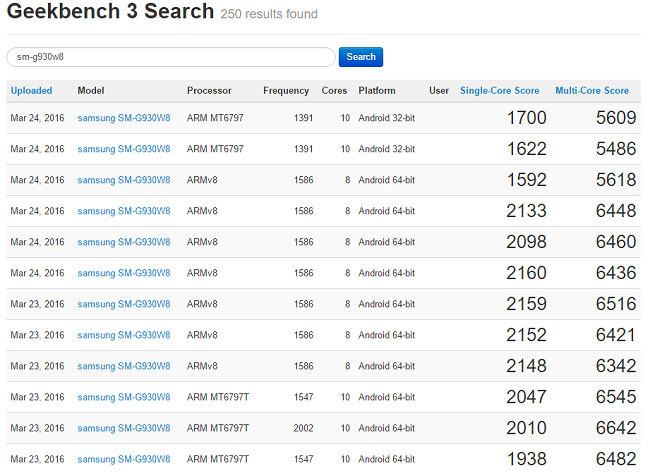The image size is (650, 473).
Task: Open the SM-G930W8 result with single-core 2160
Action: 124,273
